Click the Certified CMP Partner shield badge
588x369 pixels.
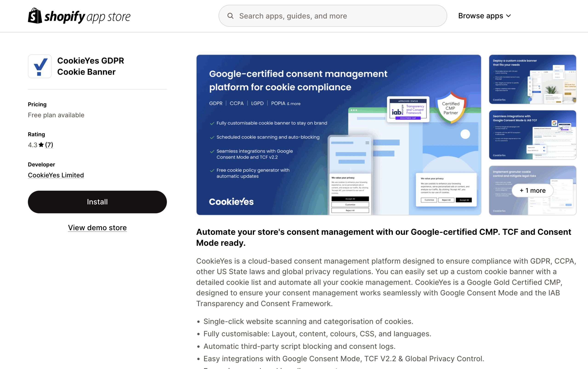451,107
